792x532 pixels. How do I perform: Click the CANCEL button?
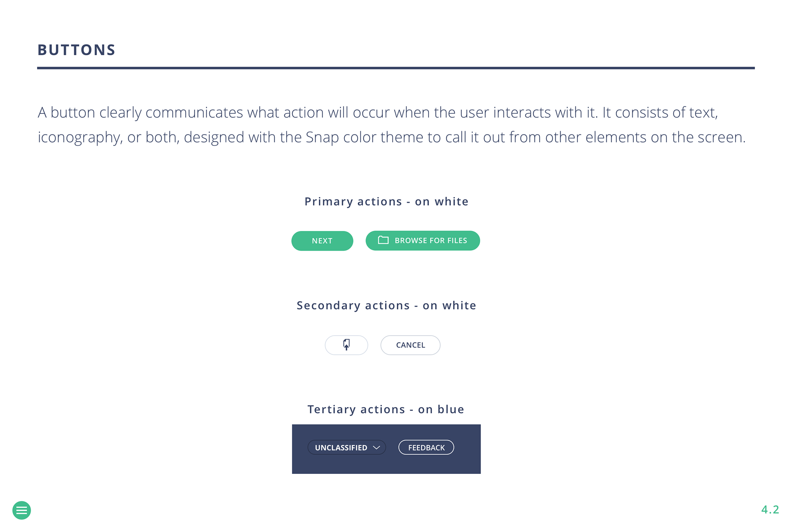[x=410, y=345]
